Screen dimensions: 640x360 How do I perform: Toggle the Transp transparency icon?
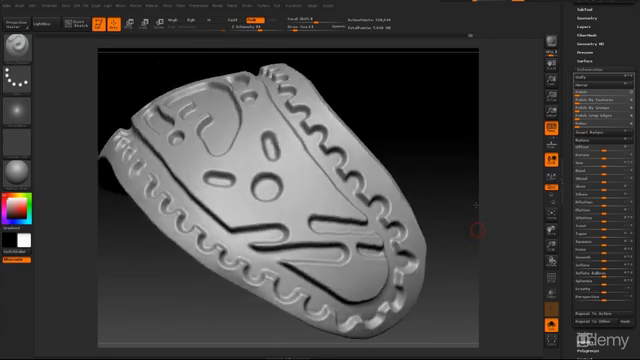tap(551, 293)
